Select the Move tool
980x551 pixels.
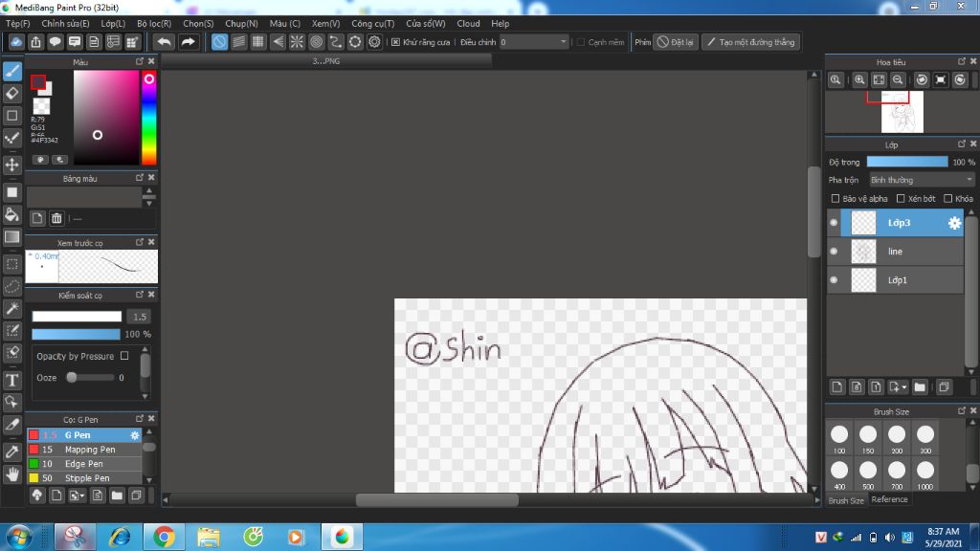click(11, 165)
